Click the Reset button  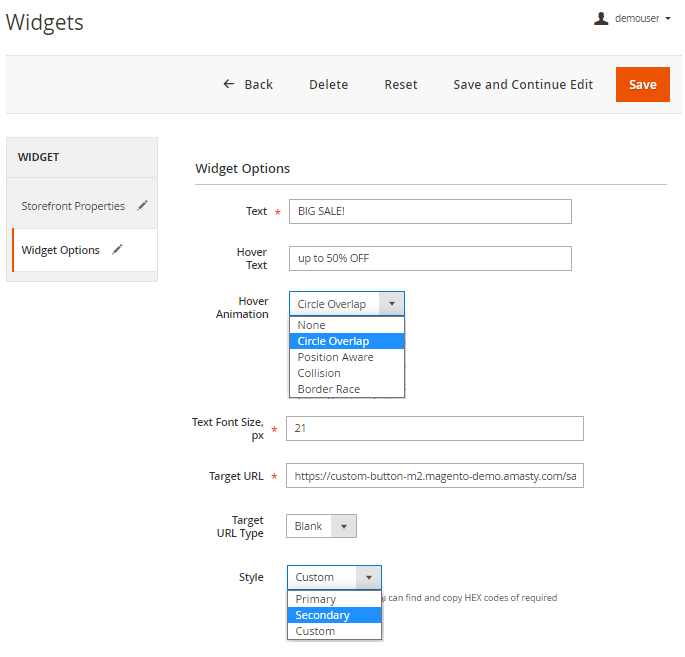click(401, 84)
